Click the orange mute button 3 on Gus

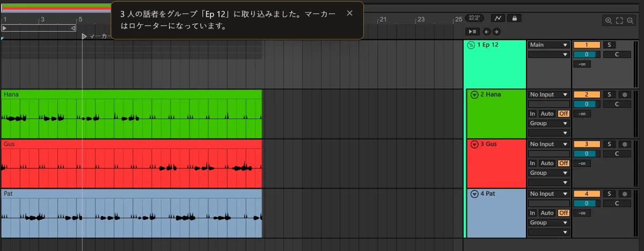coord(587,144)
